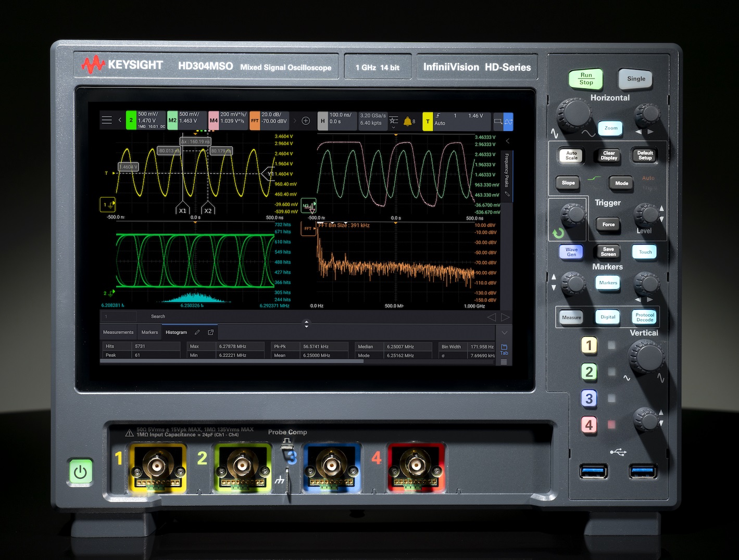Toggle channel 2 badge in the toolbar
The width and height of the screenshot is (739, 560).
tap(131, 120)
